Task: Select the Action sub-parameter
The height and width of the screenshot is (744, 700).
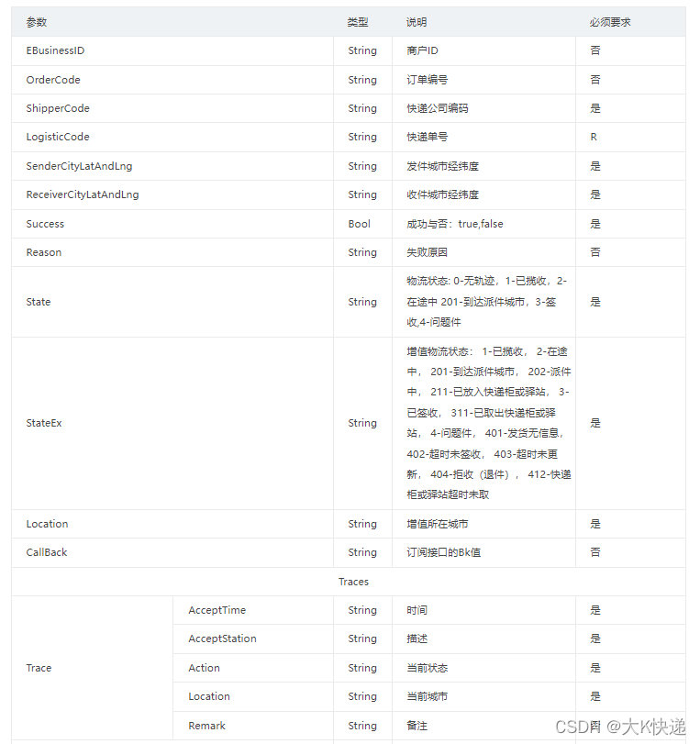Action: click(x=204, y=668)
